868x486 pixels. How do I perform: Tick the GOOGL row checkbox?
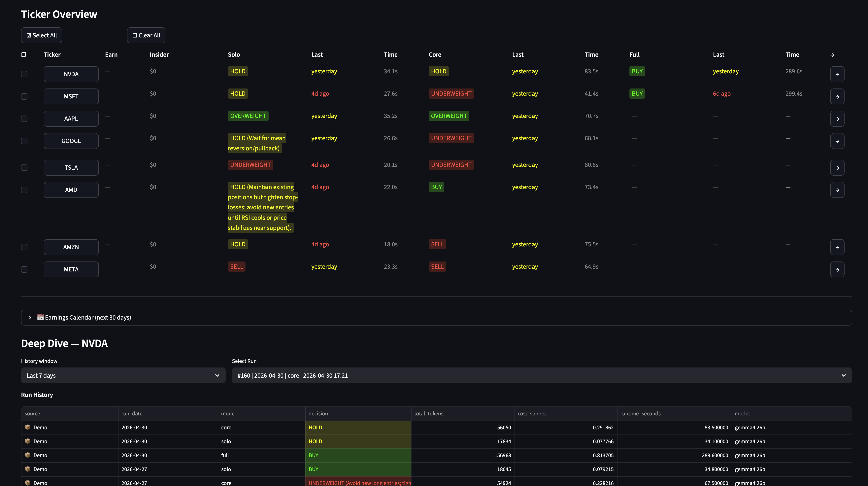pos(24,141)
